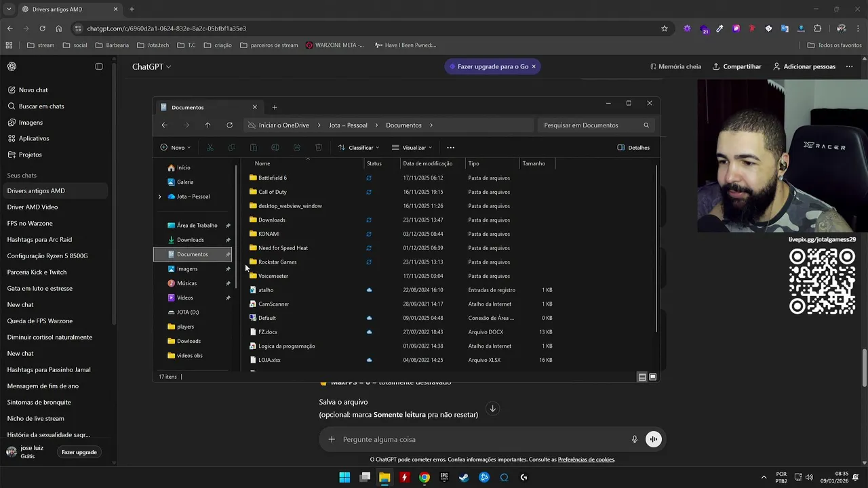Select the Need for Speed Heat folder
868x488 pixels.
[x=279, y=248]
